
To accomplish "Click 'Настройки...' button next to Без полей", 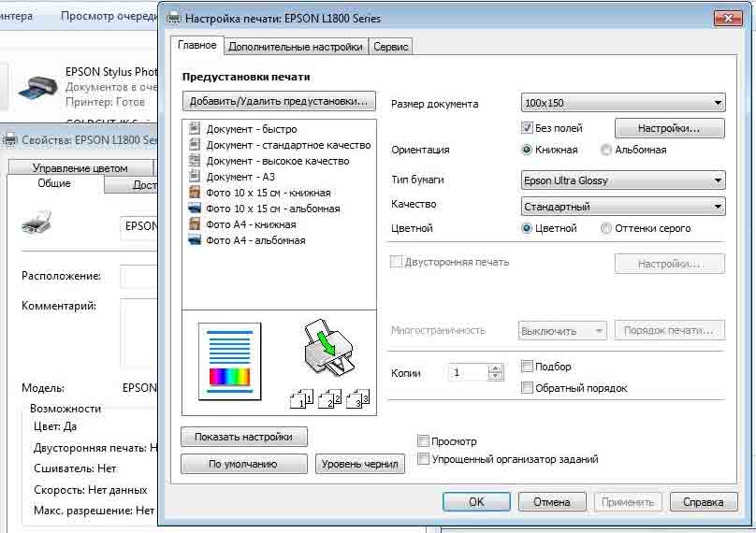I will pyautogui.click(x=669, y=128).
